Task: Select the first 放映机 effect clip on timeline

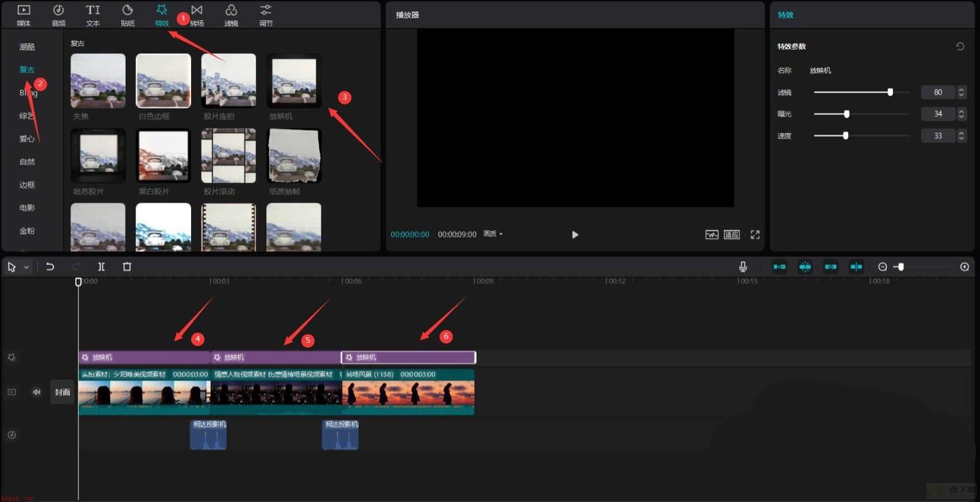Action: (145, 357)
